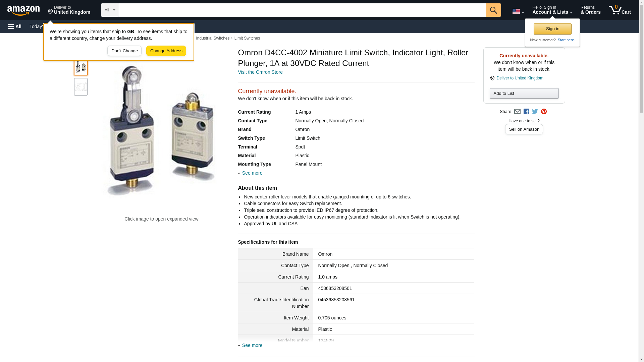Viewport: 644px width, 362px height.
Task: Open Industrial Switches breadcrumb
Action: tap(213, 38)
